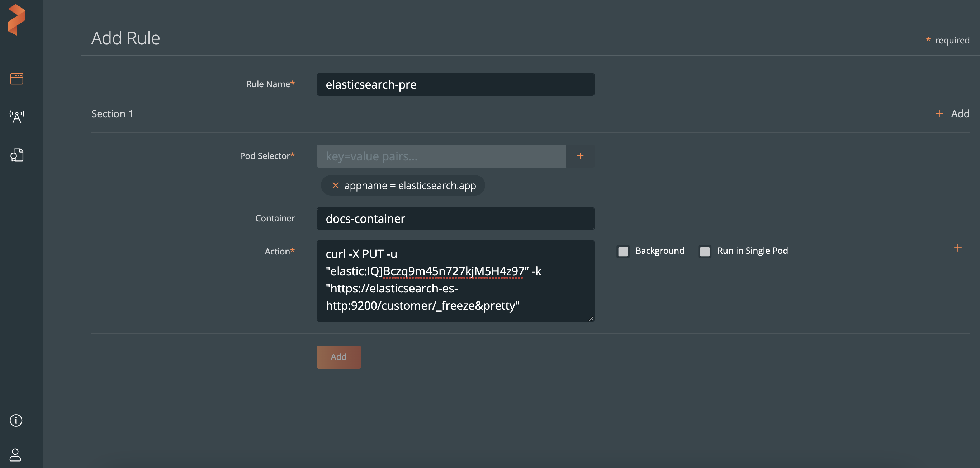
Task: Click the Action textarea resize handle
Action: pos(591,318)
